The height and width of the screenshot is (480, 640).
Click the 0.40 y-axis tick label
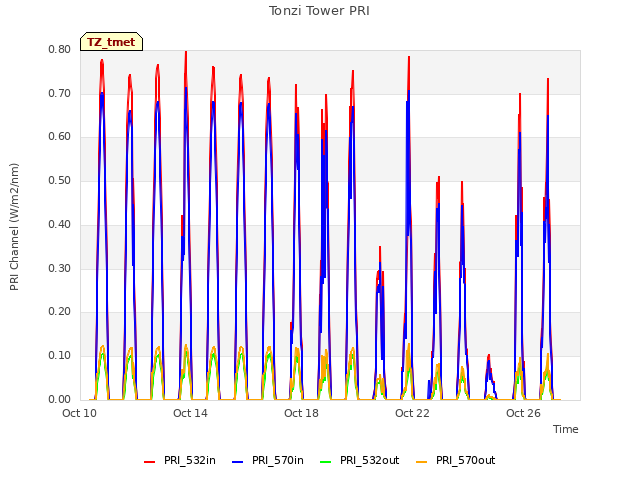coord(60,224)
